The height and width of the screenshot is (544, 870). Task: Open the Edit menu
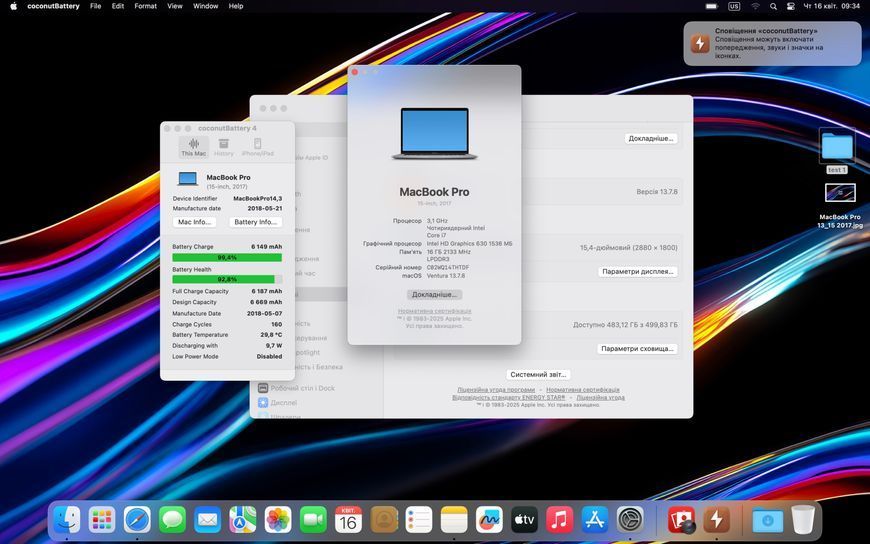point(118,6)
